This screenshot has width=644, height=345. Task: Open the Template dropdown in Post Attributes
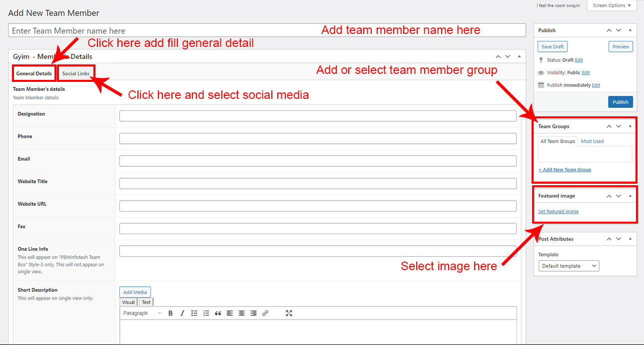click(x=569, y=266)
